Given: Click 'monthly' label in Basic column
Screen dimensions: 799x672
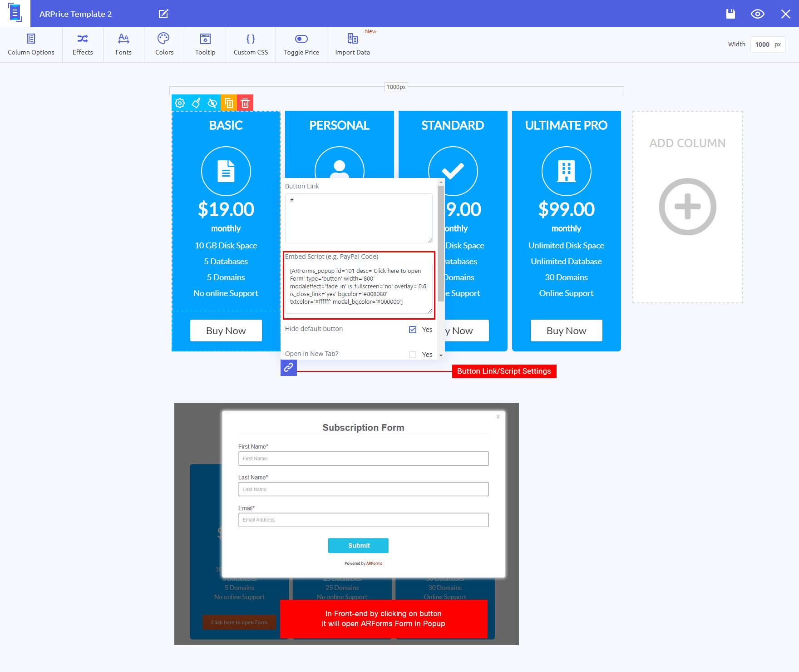Looking at the screenshot, I should point(226,228).
